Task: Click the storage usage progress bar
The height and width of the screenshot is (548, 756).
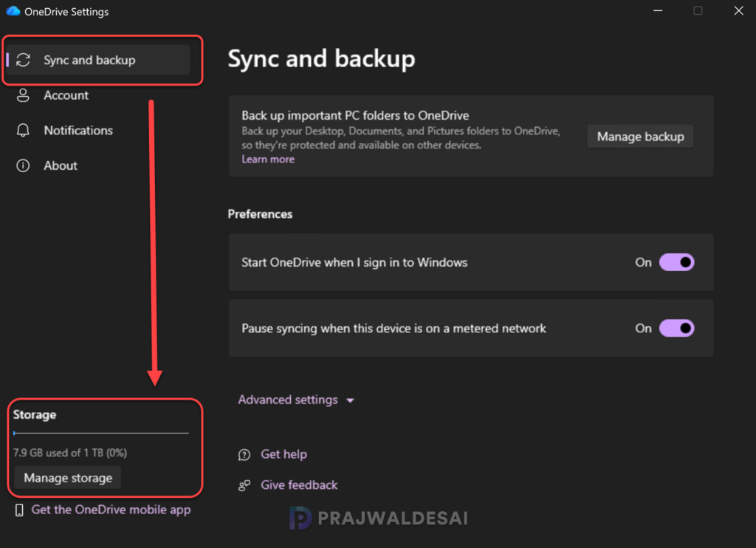Action: (100, 434)
